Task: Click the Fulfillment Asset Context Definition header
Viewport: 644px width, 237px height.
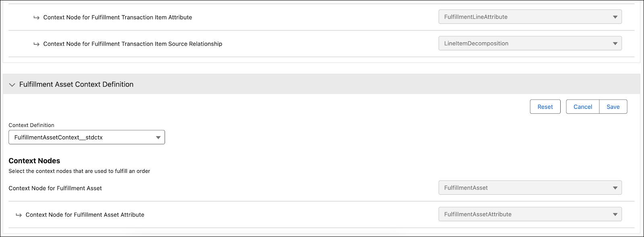Action: [76, 85]
